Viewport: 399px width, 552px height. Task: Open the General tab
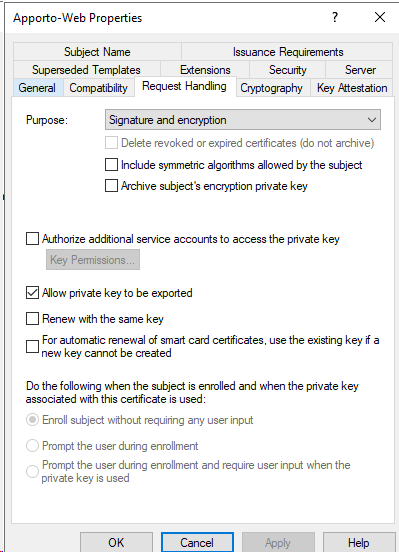point(37,88)
